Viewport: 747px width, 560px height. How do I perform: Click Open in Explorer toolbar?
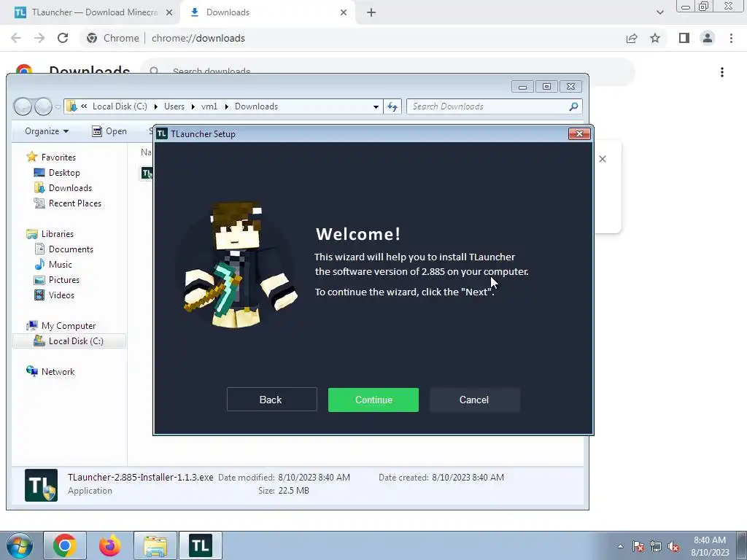pos(109,131)
